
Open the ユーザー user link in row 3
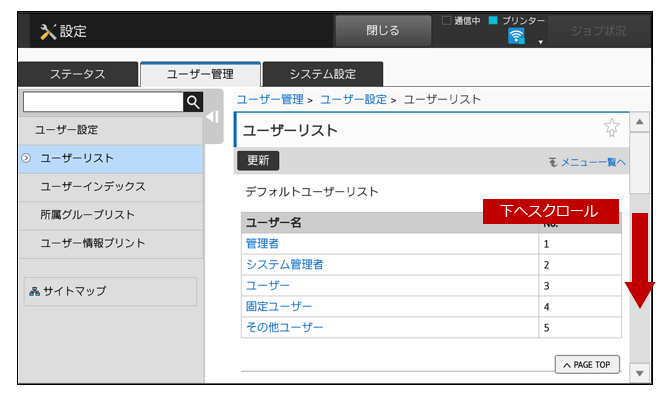pos(267,285)
